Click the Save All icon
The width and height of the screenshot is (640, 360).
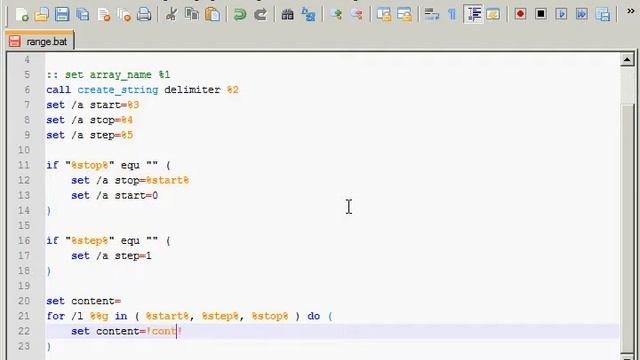83,15
